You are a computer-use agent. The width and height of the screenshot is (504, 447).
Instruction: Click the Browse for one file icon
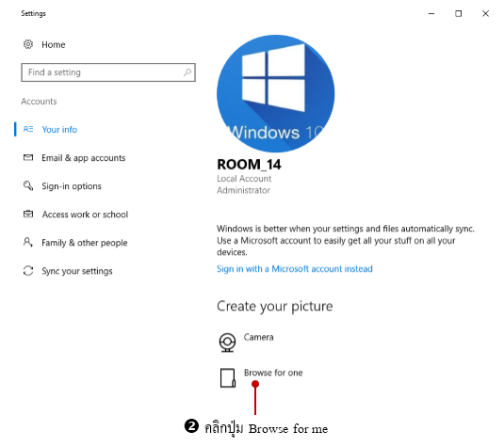point(228,378)
